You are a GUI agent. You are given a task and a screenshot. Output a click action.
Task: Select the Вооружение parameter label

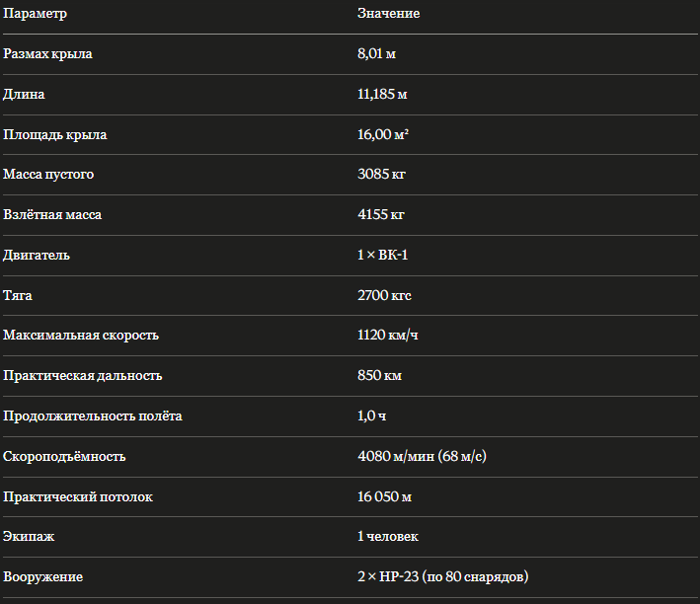[x=42, y=577]
